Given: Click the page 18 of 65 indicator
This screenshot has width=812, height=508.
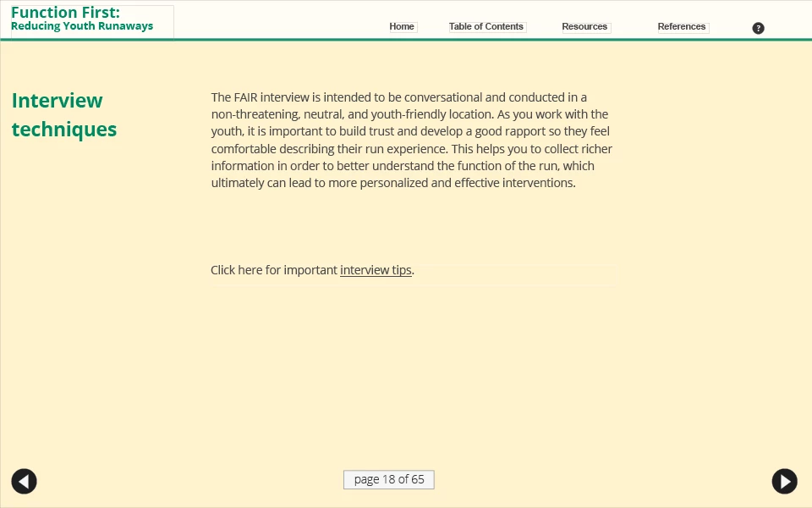Looking at the screenshot, I should point(389,479).
